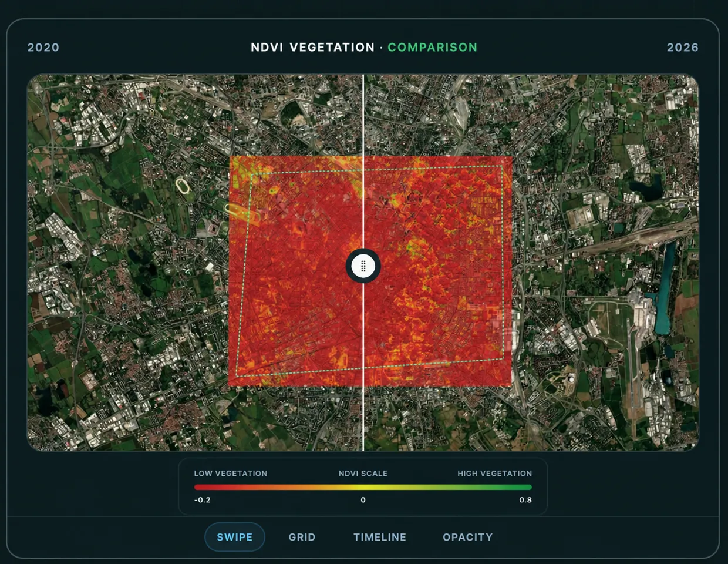Click the LOW VEGETATION legend label

(231, 474)
